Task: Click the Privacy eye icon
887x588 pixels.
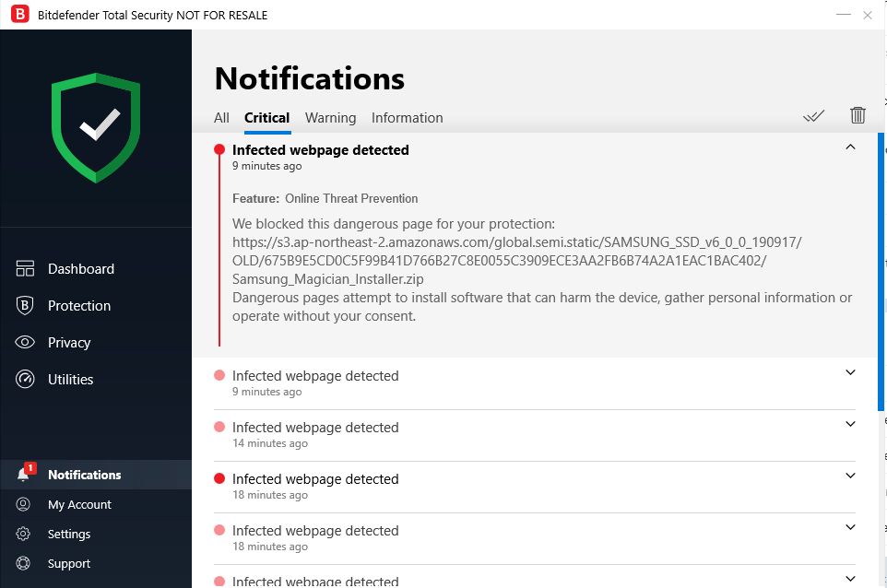Action: [25, 343]
